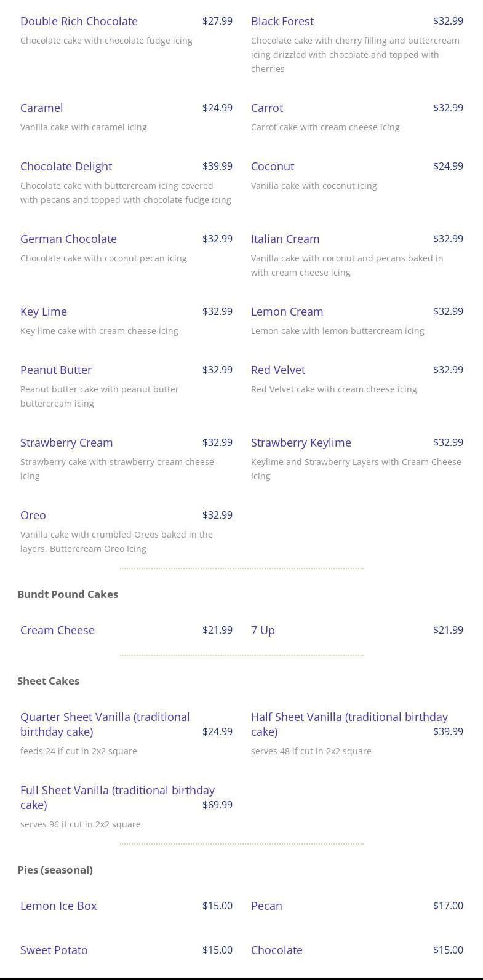Open the 7 Up pound cake item
This screenshot has width=483, height=980.
263,630
